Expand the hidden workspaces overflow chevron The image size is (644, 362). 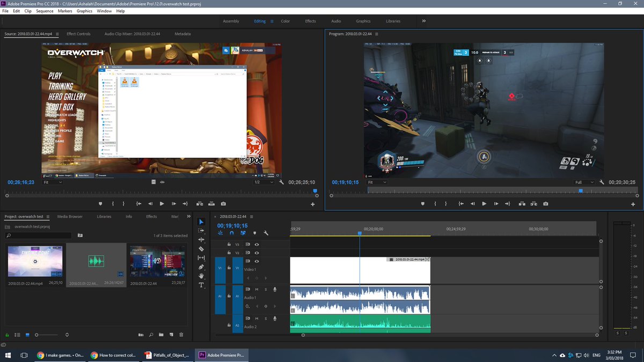tap(424, 21)
